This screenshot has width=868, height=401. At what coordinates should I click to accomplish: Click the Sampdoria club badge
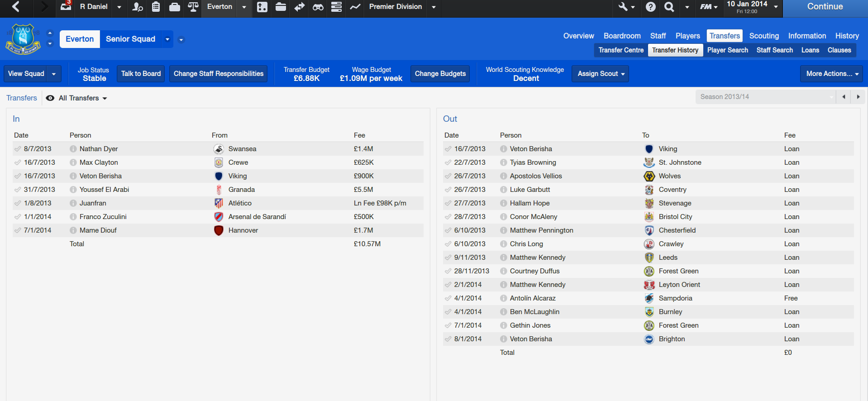[649, 298]
